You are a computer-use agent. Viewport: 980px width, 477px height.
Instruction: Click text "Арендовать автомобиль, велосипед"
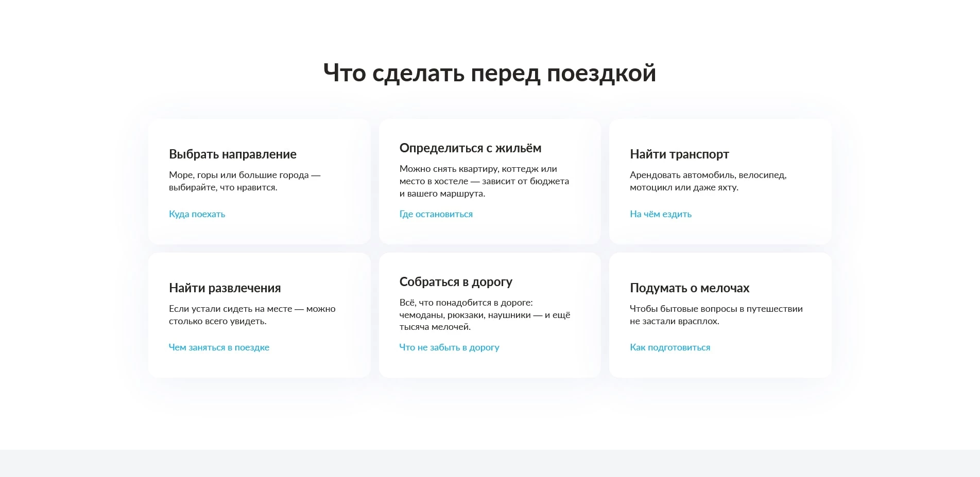pos(707,175)
